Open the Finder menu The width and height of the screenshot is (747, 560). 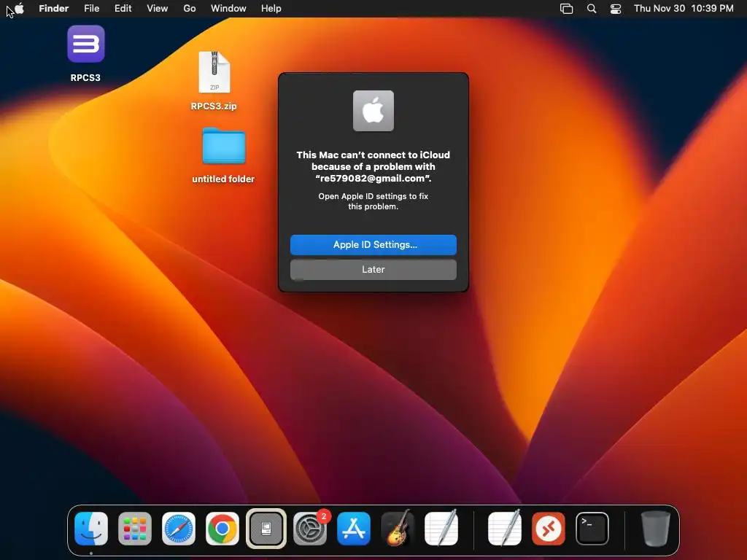(x=54, y=9)
